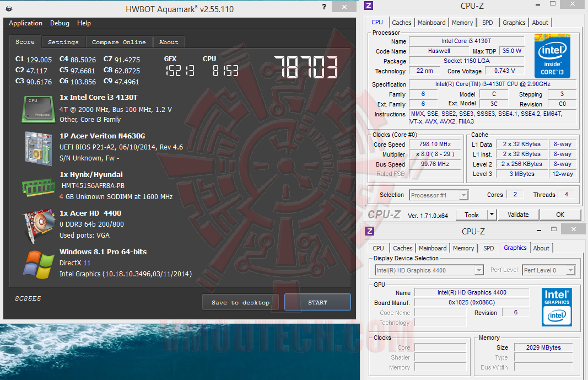Screen dimensions: 588x380
Task: Click the GPU memory Size value 2029 MBytes
Action: 543,347
